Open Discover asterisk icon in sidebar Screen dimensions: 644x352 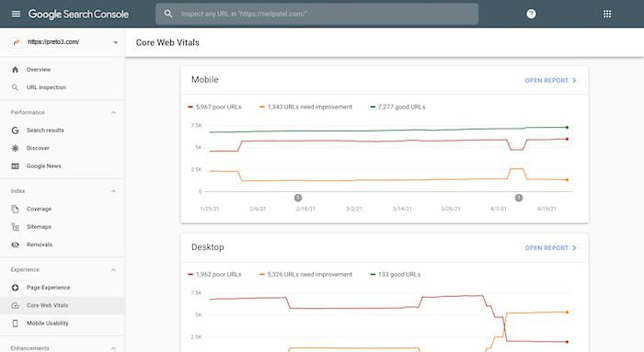[16, 148]
